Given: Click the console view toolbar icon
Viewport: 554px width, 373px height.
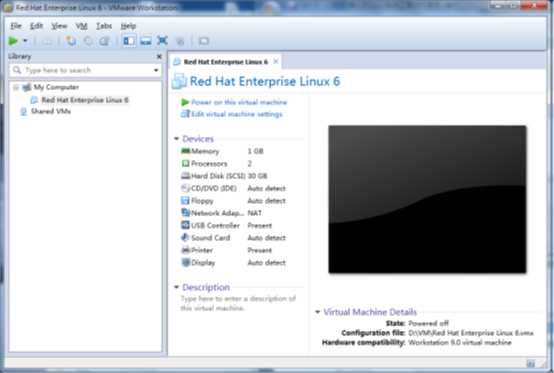Looking at the screenshot, I should [204, 41].
